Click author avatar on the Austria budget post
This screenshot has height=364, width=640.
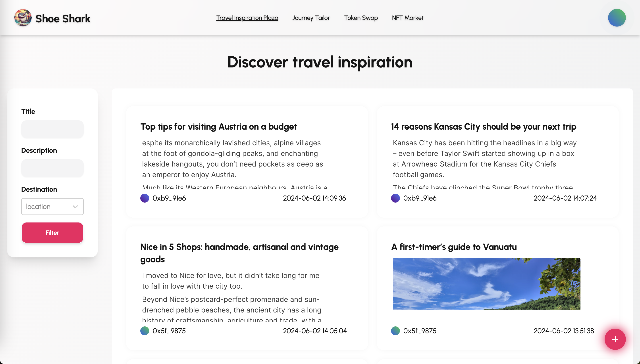coord(145,198)
